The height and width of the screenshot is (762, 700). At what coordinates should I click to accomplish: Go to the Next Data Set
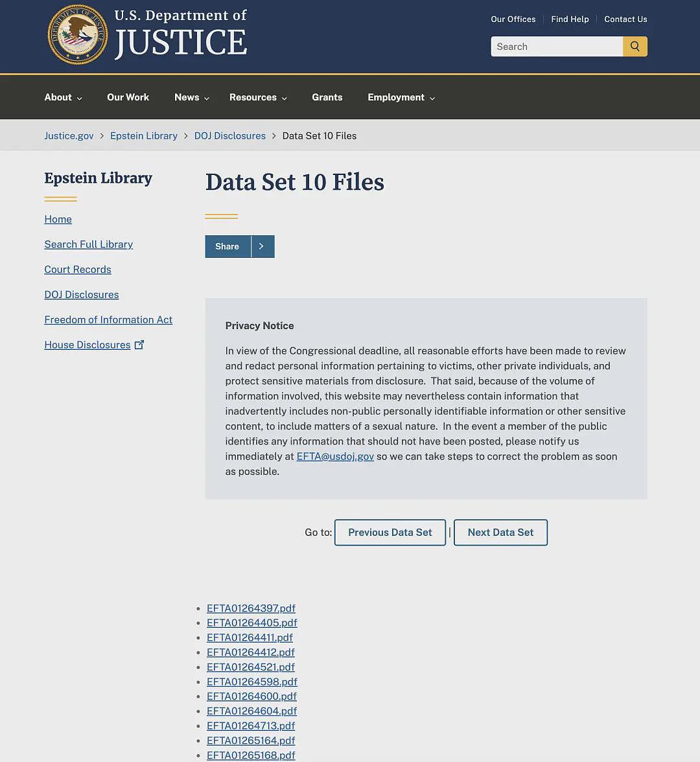pos(500,532)
